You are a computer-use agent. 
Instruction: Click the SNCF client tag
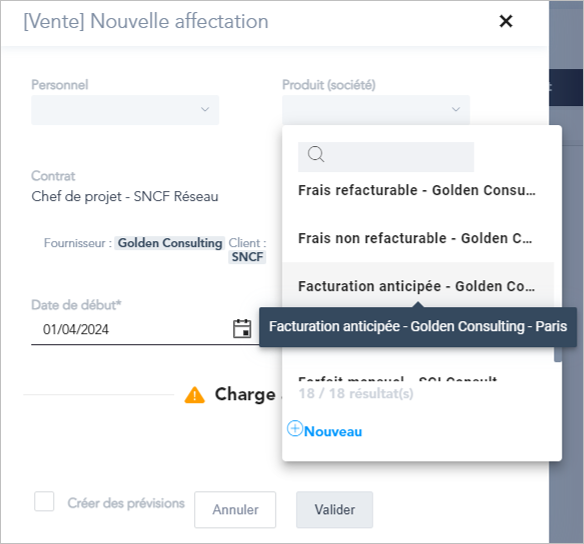point(247,257)
